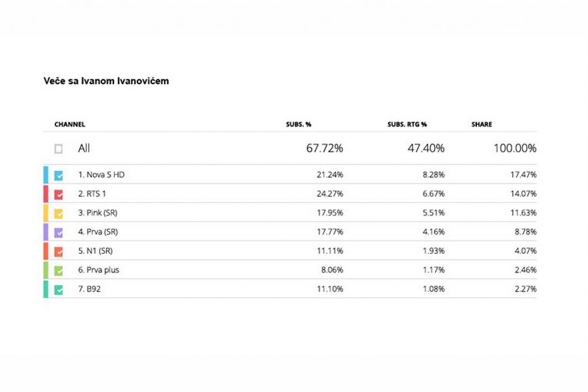Deselect the Prva (SR) checkbox
Screen dimensions: 588x392
(x=59, y=232)
